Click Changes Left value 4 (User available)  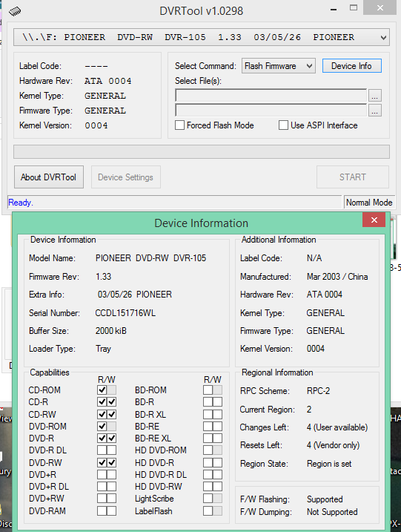click(337, 427)
